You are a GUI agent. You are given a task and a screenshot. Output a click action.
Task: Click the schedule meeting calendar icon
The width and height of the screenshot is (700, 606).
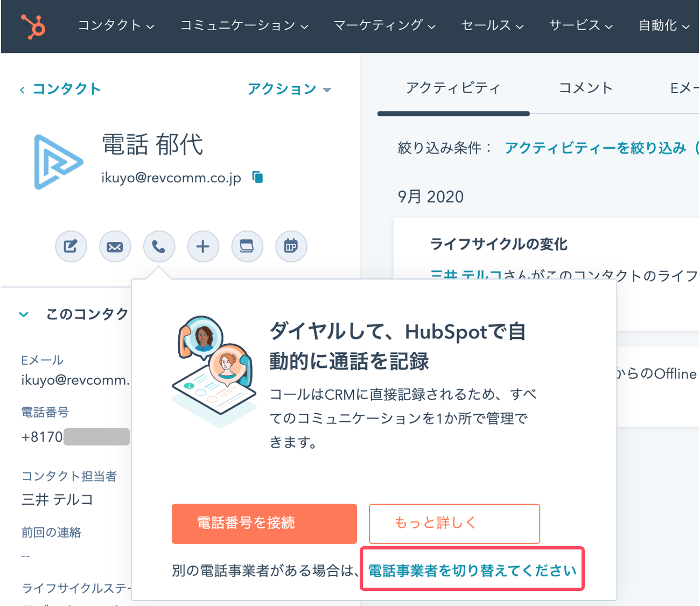tap(291, 247)
